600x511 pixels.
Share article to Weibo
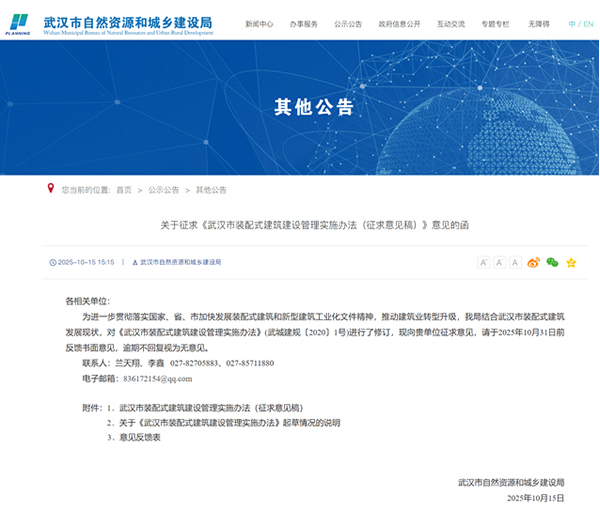pos(534,262)
